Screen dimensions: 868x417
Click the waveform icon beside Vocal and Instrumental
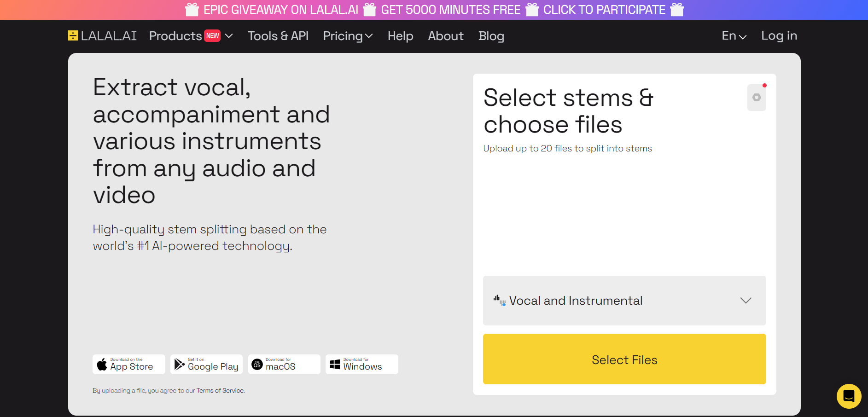tap(498, 300)
